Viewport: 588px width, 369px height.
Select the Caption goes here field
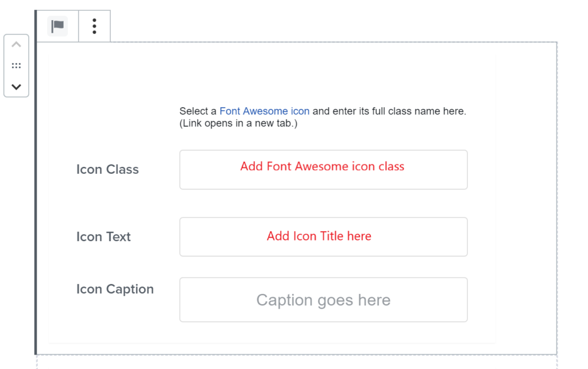(x=323, y=300)
